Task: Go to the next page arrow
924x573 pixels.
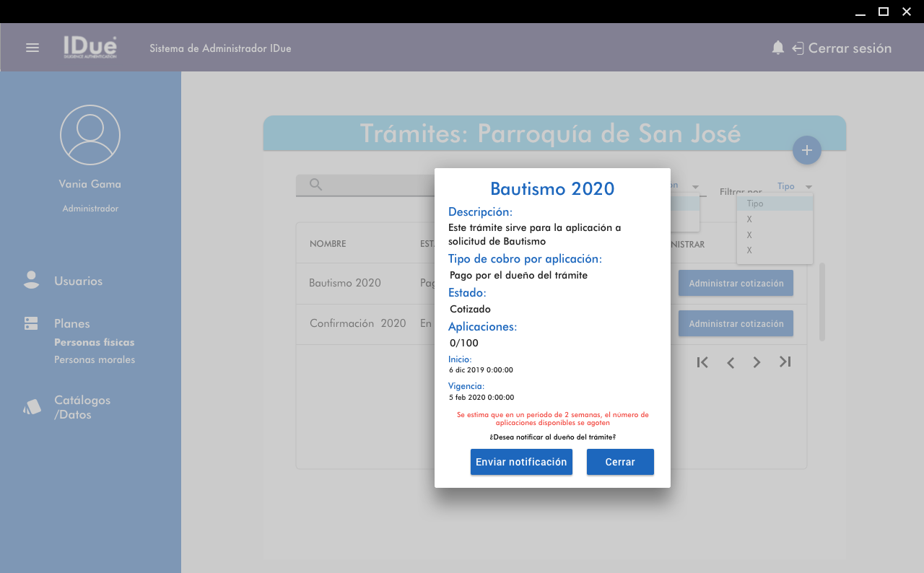Action: [757, 362]
